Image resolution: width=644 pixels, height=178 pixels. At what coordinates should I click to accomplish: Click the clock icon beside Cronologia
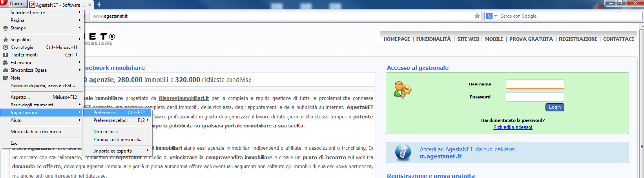[5, 47]
